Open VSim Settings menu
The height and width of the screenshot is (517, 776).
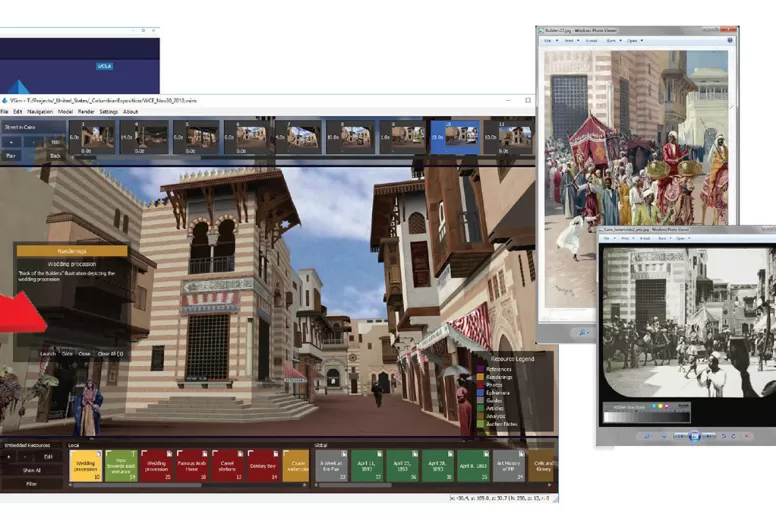coord(108,112)
